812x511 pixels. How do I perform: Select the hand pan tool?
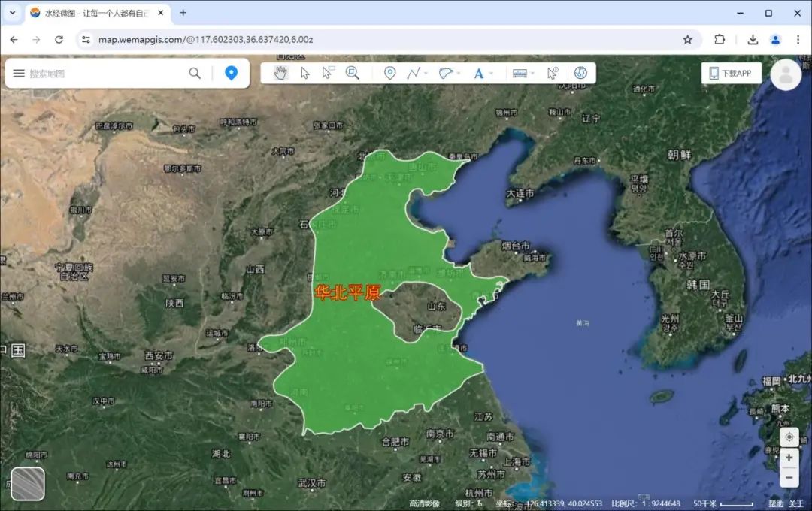coord(280,73)
